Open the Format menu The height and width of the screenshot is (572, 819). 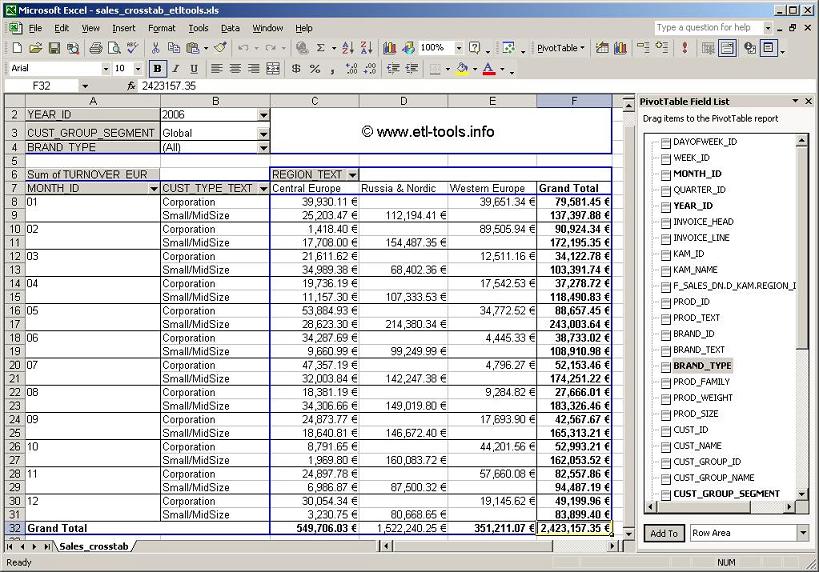162,28
